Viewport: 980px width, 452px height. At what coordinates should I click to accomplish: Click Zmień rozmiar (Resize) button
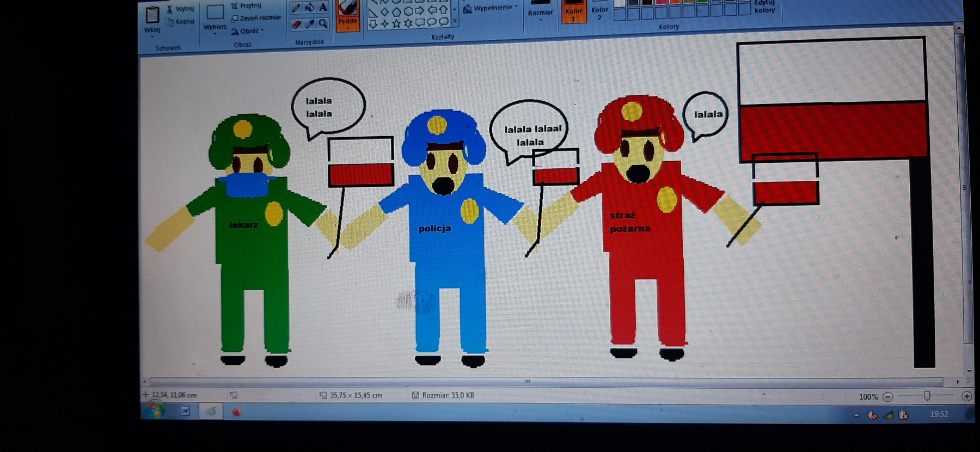pyautogui.click(x=256, y=18)
